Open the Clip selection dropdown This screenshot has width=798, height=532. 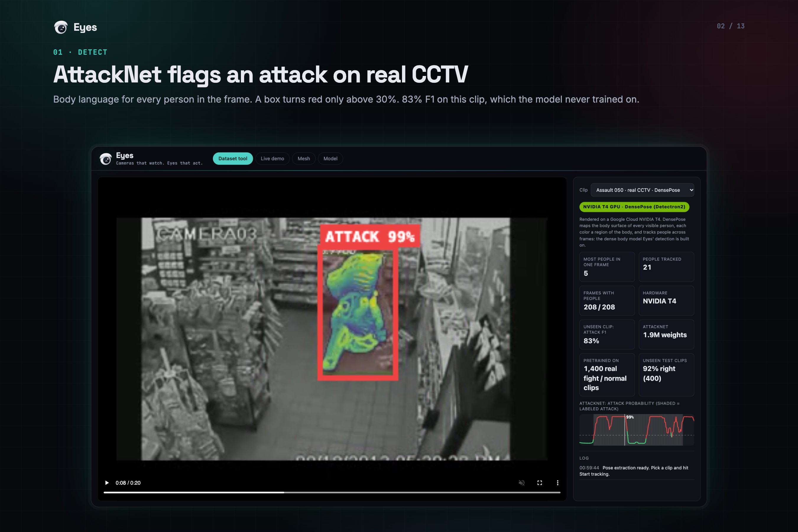642,190
